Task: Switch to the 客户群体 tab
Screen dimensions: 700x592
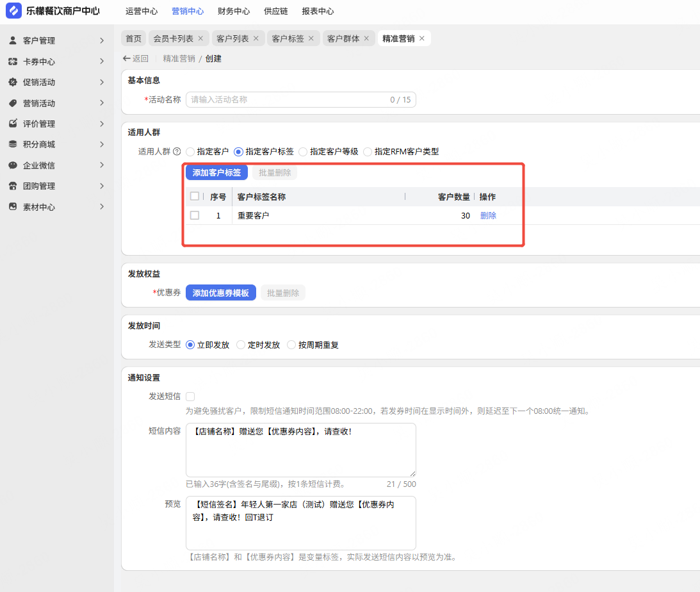Action: (343, 38)
